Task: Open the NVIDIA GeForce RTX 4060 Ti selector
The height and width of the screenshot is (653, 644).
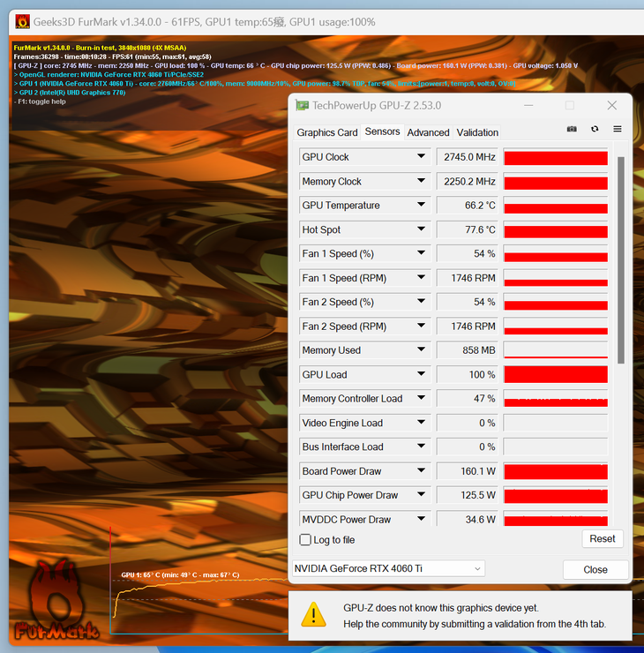Action: click(x=388, y=569)
